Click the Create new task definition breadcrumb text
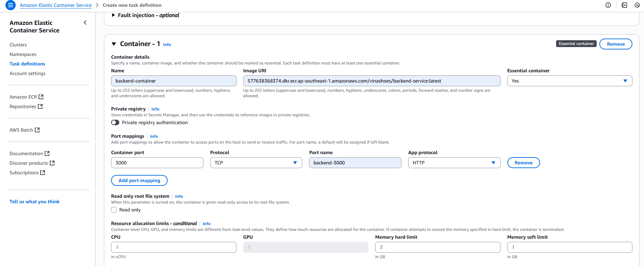The width and height of the screenshot is (644, 266). pyautogui.click(x=132, y=5)
